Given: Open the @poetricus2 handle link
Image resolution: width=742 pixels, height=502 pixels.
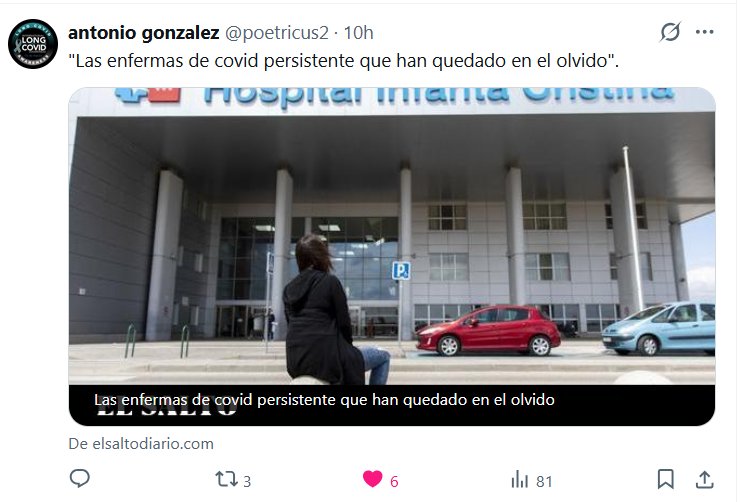Looking at the screenshot, I should [276, 33].
